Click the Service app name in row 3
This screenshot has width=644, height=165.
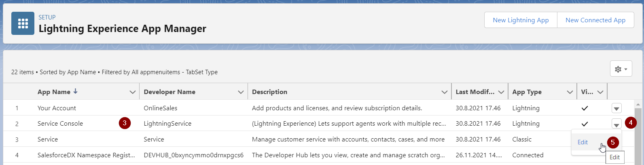[x=48, y=139]
